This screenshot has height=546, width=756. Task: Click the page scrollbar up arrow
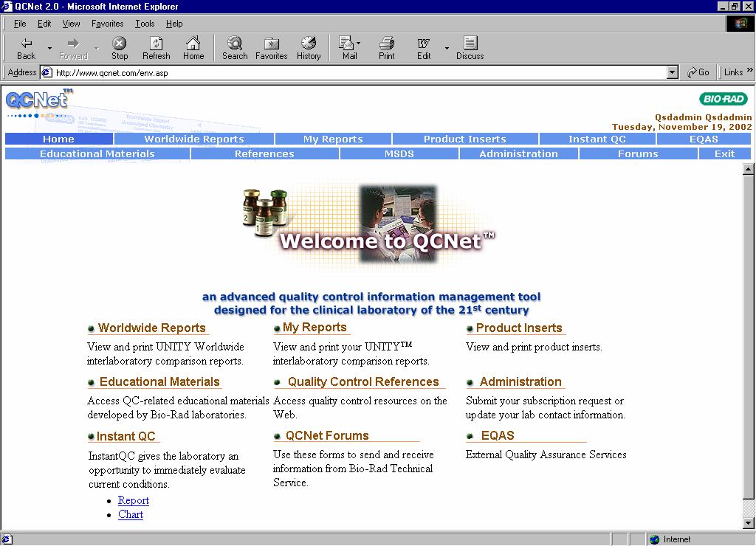tap(748, 169)
